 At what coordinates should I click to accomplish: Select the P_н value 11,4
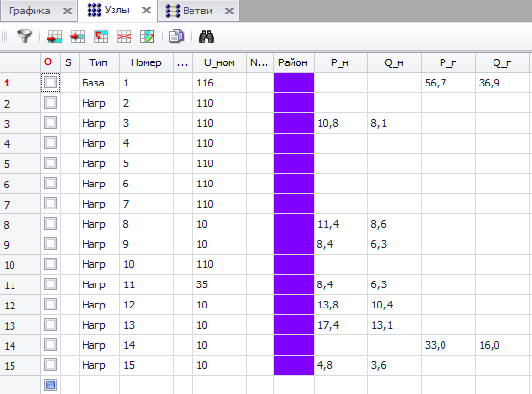[x=341, y=224]
